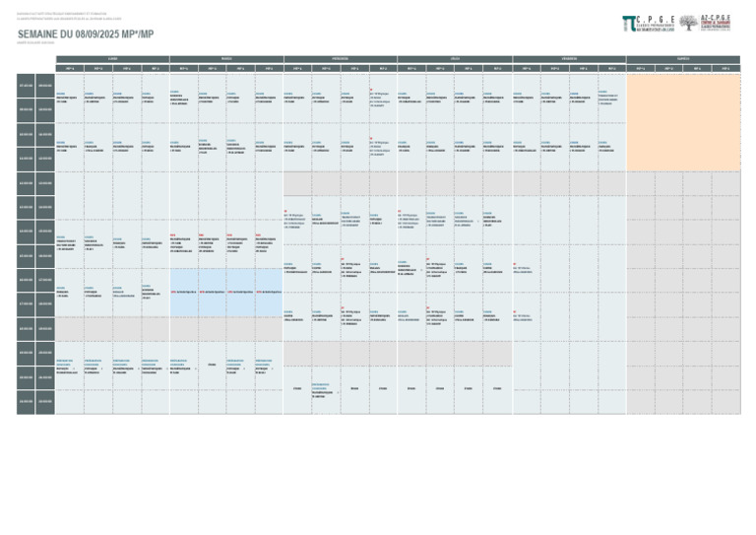The image size is (756, 535).
Task: Click the first column's Monday evening preparation cell
Action: coord(70,366)
